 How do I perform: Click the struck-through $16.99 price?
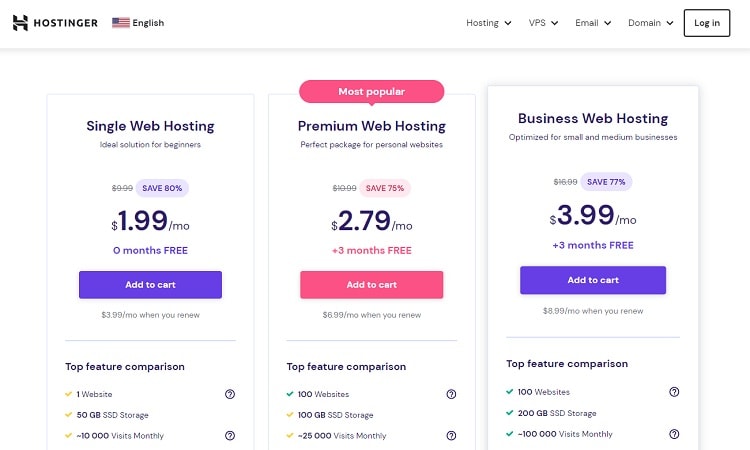click(565, 182)
